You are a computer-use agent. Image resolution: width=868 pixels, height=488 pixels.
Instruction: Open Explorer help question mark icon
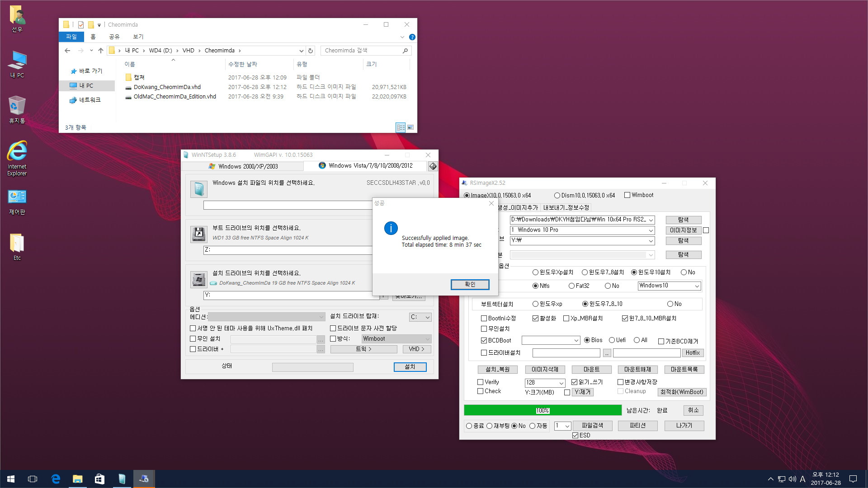(x=412, y=37)
